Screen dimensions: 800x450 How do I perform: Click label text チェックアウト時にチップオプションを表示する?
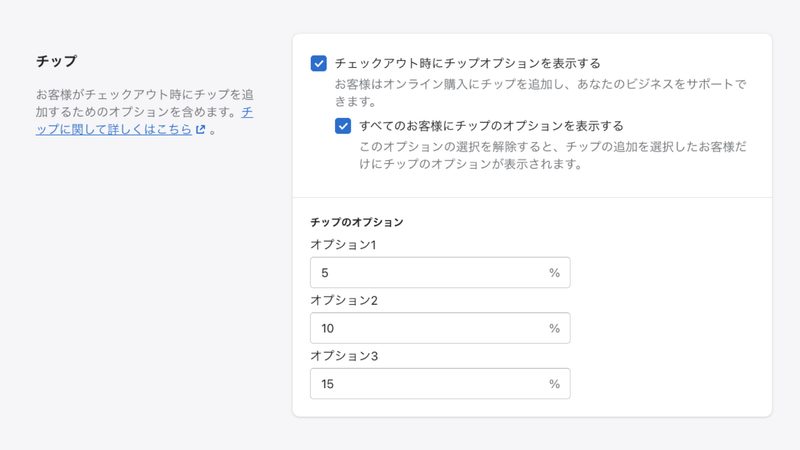(x=467, y=63)
